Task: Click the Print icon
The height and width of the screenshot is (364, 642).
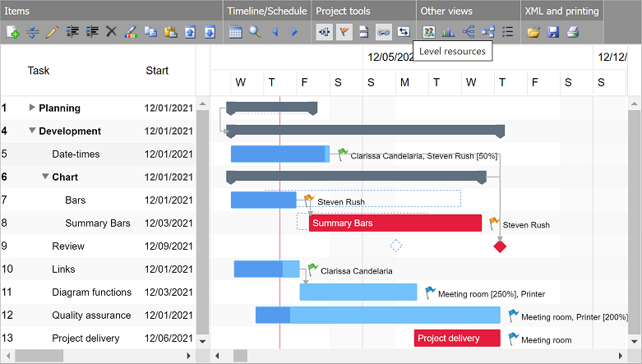Action: point(573,32)
